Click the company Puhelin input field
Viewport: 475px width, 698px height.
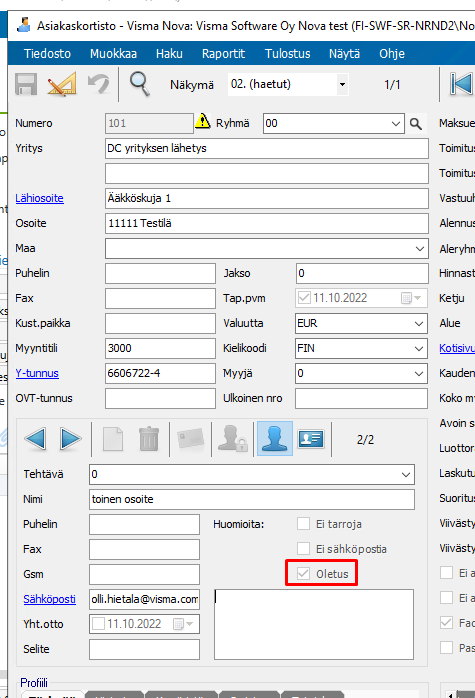click(x=160, y=273)
